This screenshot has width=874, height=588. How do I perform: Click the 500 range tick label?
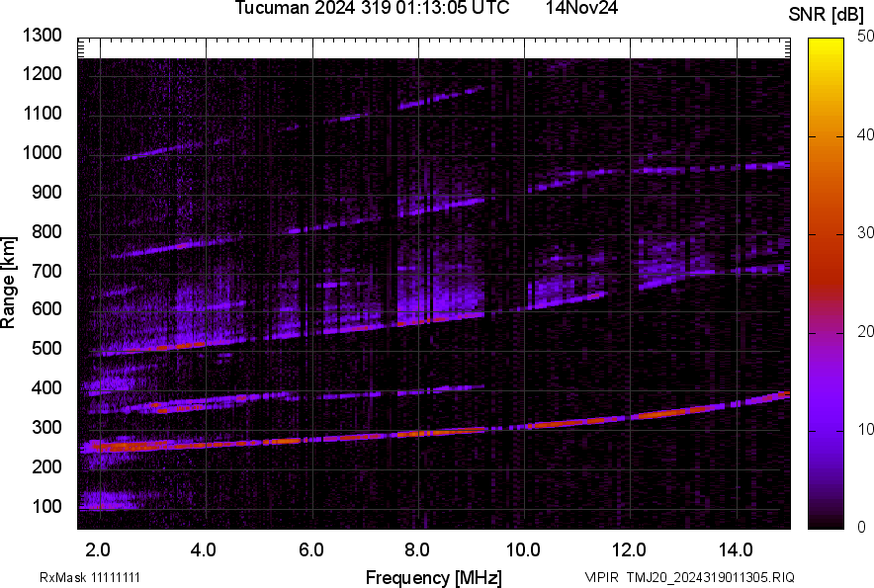pos(46,348)
